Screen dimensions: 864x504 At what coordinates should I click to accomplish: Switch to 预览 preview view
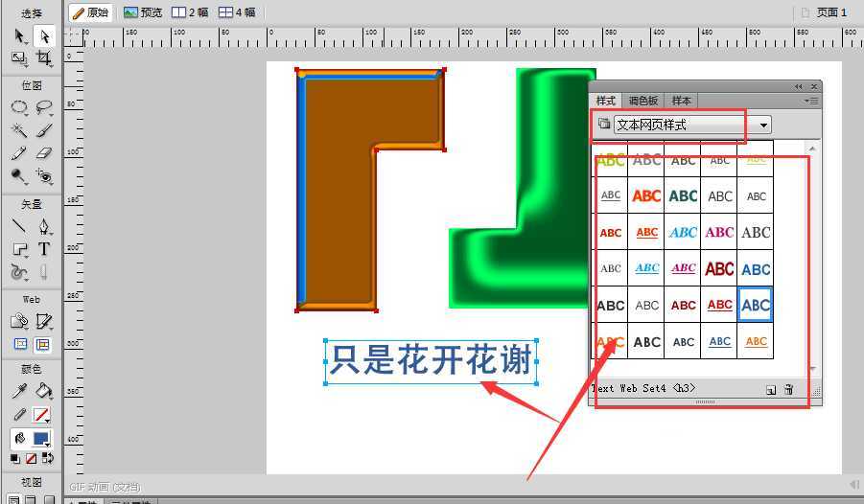click(143, 12)
